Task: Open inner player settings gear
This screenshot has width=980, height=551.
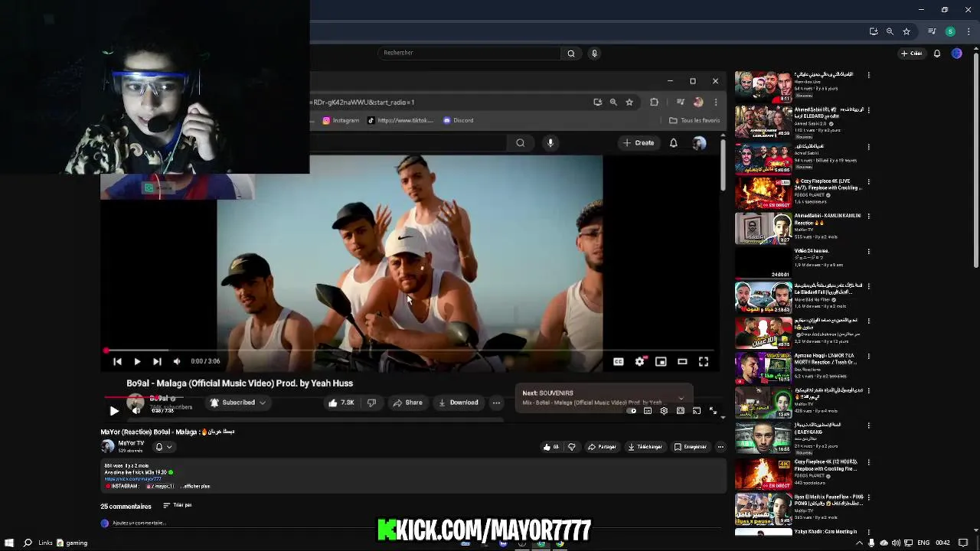Action: (x=640, y=361)
